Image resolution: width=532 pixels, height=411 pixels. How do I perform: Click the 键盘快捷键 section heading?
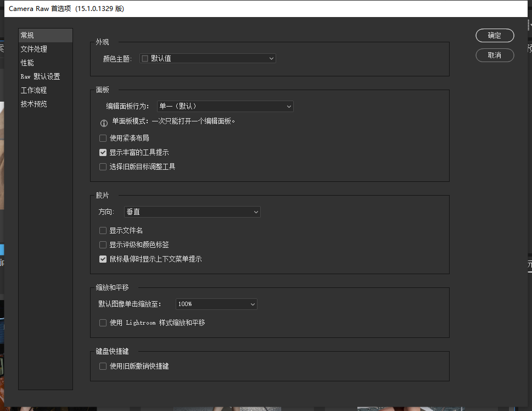[112, 351]
